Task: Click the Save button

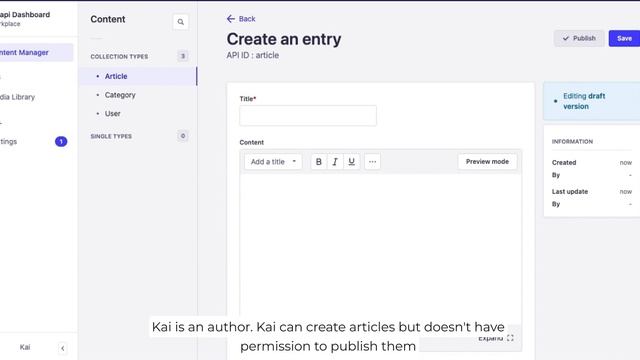Action: coord(624,38)
